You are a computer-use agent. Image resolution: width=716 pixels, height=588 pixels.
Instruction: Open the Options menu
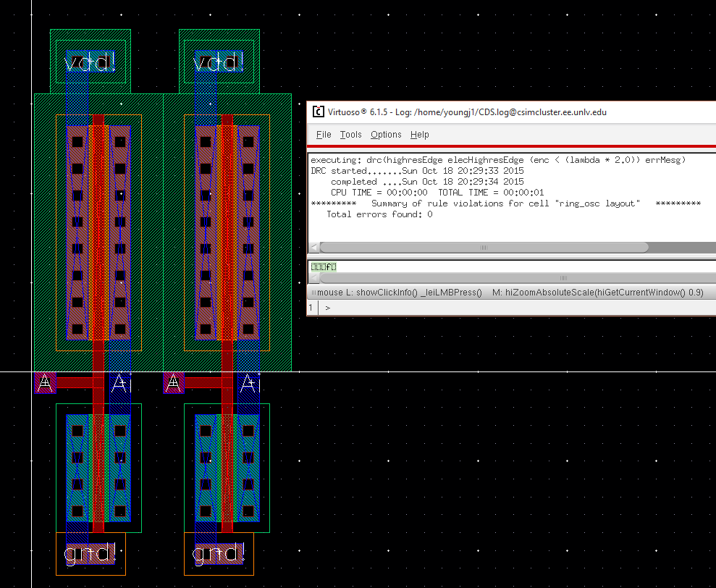pyautogui.click(x=386, y=135)
